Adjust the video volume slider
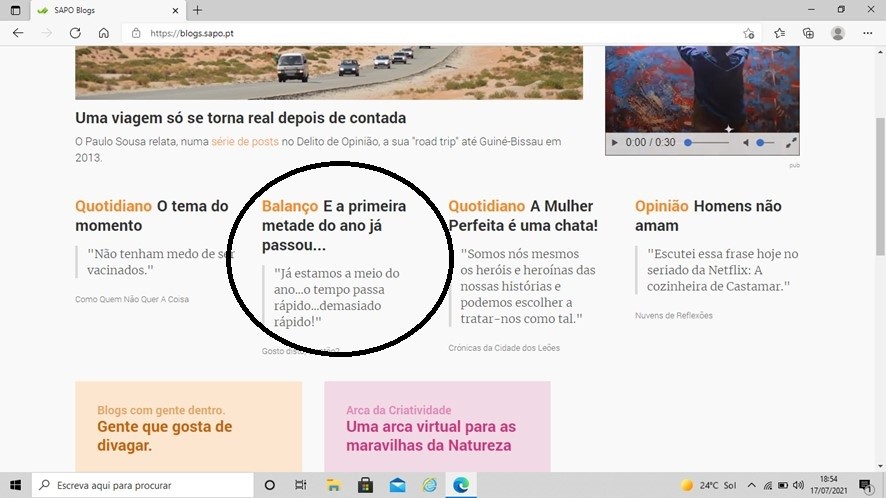886x498 pixels. pos(765,142)
